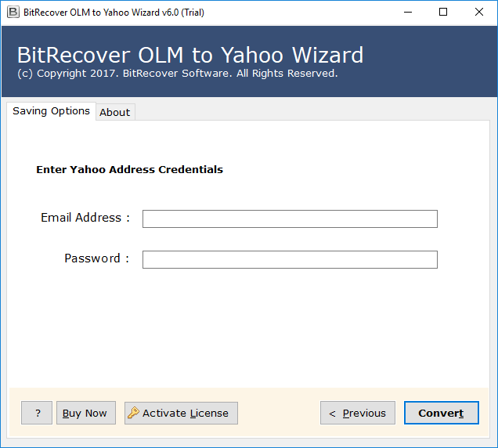Start conversion with the Convert button
Viewport: 498px width, 448px height.
click(441, 413)
